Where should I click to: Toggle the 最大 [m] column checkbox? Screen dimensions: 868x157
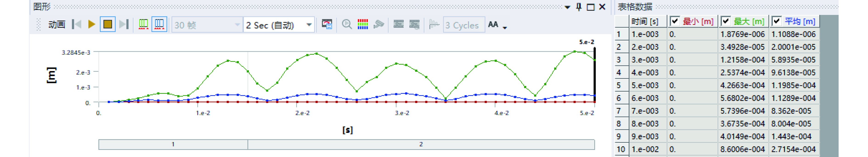[x=726, y=21]
